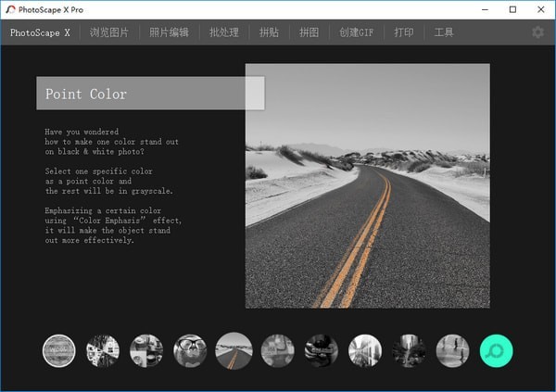The height and width of the screenshot is (392, 556).
Task: Switch to the PhotoScape X home tab
Action: click(40, 32)
